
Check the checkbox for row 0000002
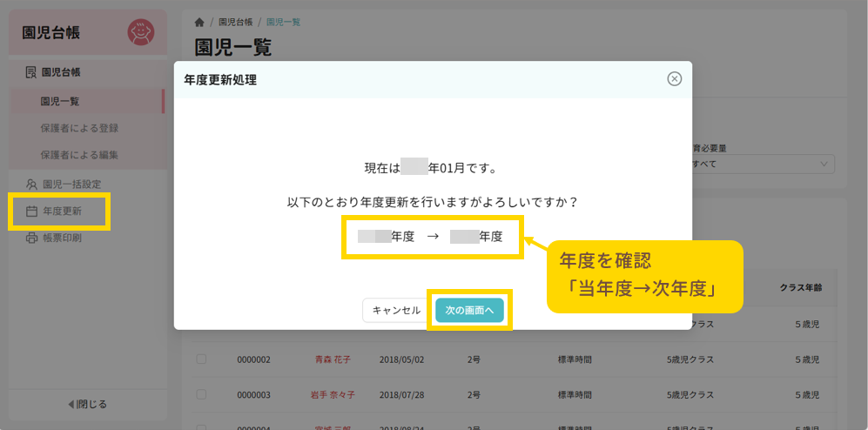coord(201,359)
